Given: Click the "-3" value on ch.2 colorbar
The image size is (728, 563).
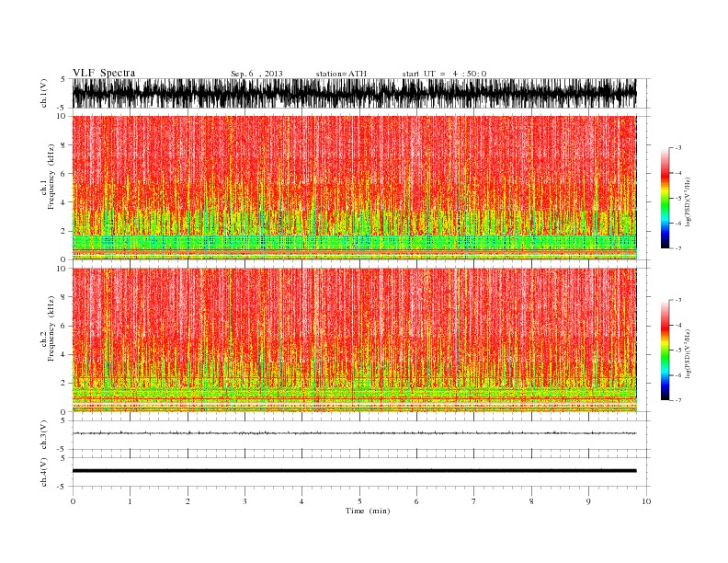Looking at the screenshot, I should (677, 300).
